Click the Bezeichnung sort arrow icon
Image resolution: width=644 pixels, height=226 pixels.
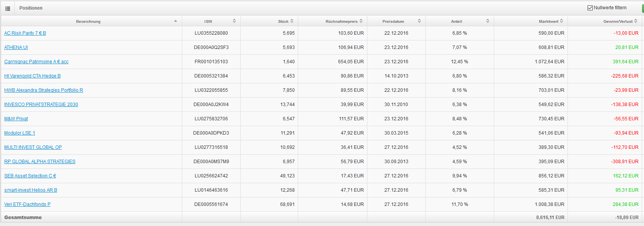click(175, 21)
